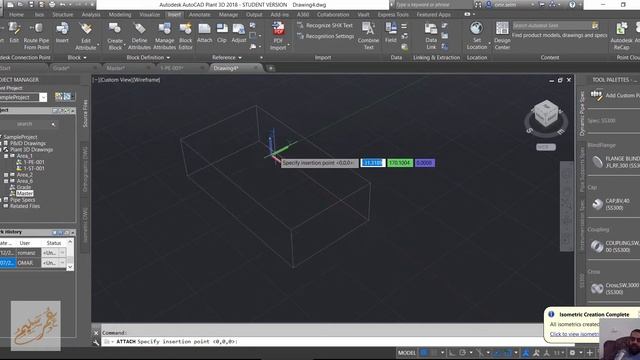Expand the Pipe Specs tree node
640x360 pixels.
pos(1,200)
